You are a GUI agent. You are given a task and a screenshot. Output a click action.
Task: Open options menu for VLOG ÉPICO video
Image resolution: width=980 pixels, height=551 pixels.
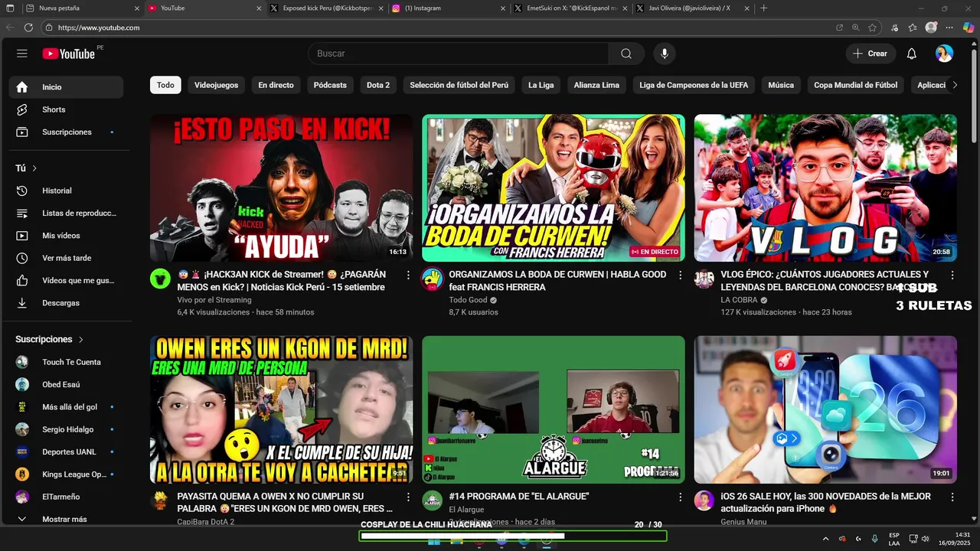[x=952, y=275]
